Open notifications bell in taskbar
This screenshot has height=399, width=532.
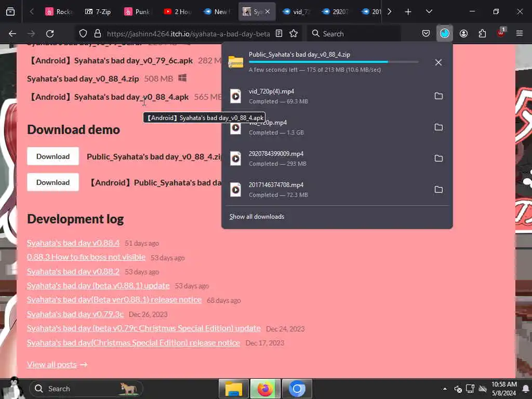pyautogui.click(x=526, y=389)
